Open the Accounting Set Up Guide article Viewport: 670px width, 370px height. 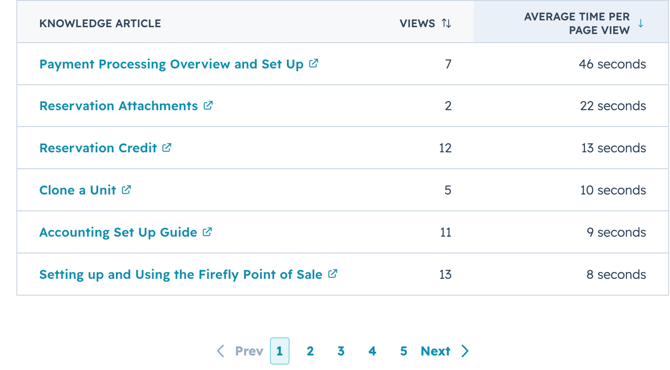tap(118, 232)
